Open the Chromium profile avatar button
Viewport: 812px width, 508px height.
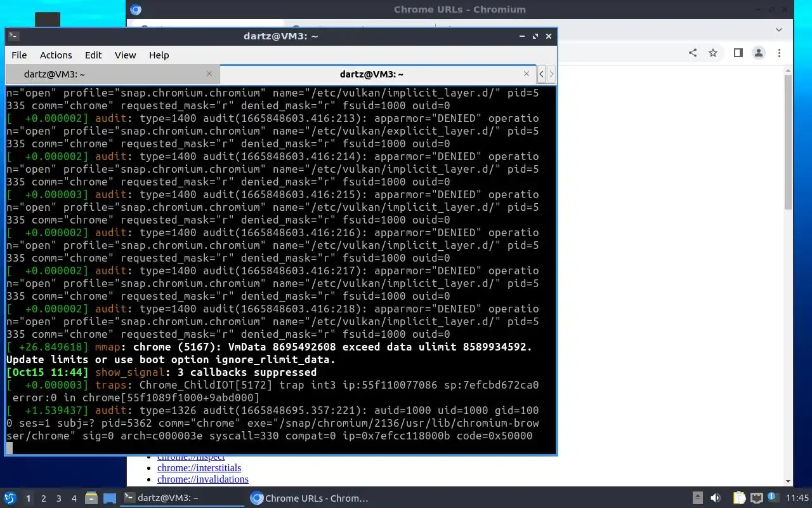coord(758,53)
